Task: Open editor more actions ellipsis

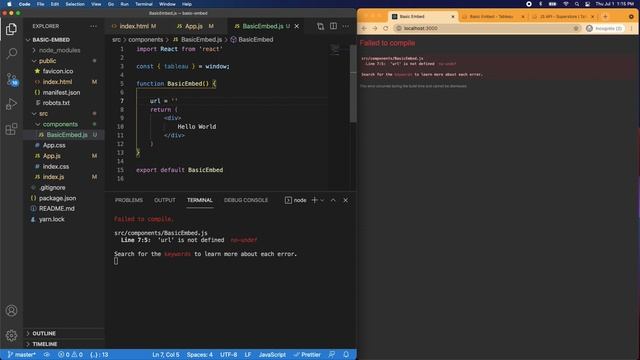Action: click(346, 26)
